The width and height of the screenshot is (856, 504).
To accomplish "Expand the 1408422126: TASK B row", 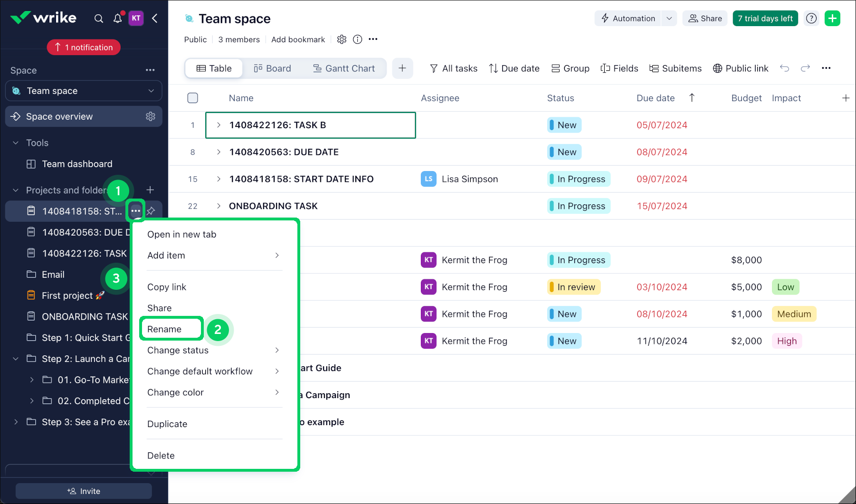I will (219, 125).
